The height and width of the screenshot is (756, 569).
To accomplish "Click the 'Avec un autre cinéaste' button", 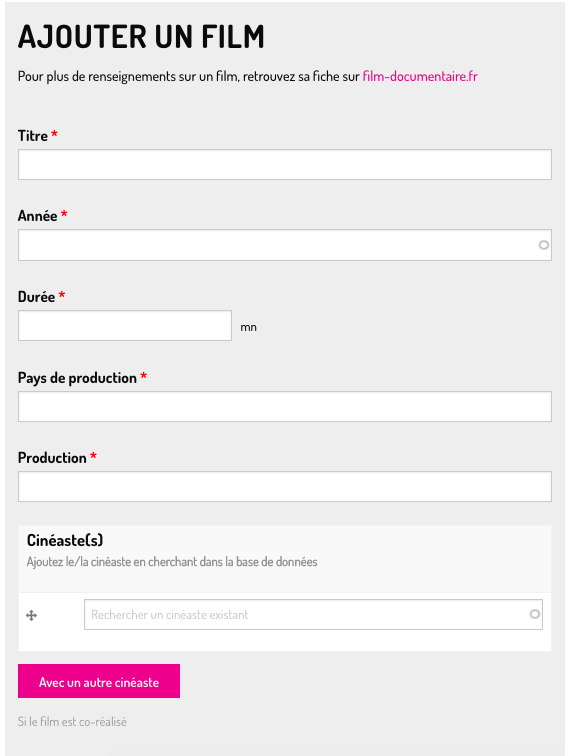I will (x=99, y=681).
